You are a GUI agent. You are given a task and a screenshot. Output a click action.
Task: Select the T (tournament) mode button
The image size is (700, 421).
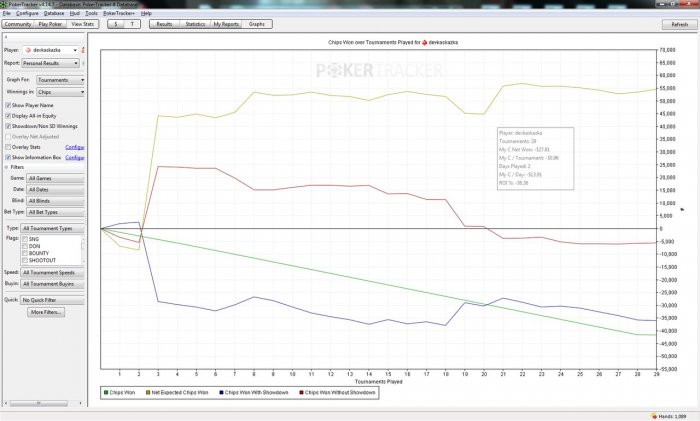132,24
